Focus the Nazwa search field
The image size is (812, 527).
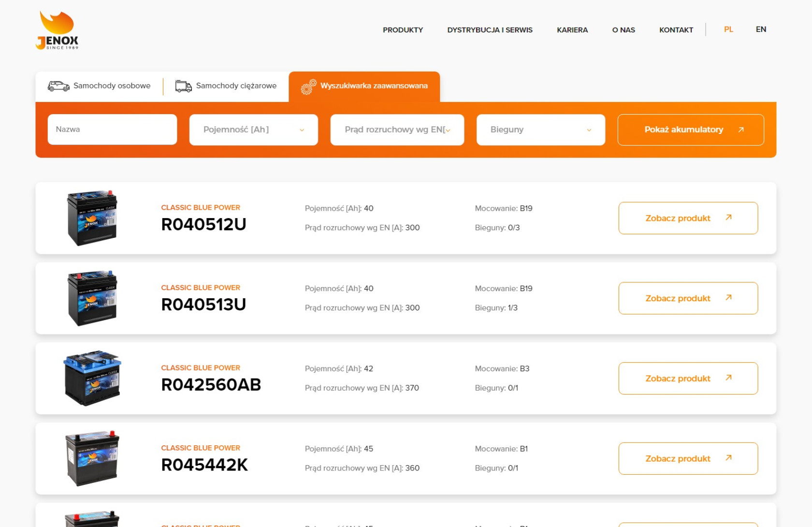[112, 130]
